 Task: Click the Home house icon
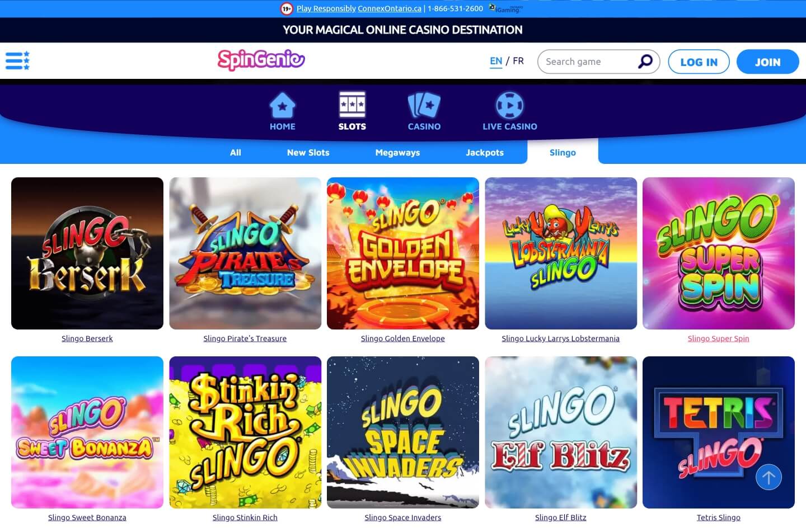(282, 105)
